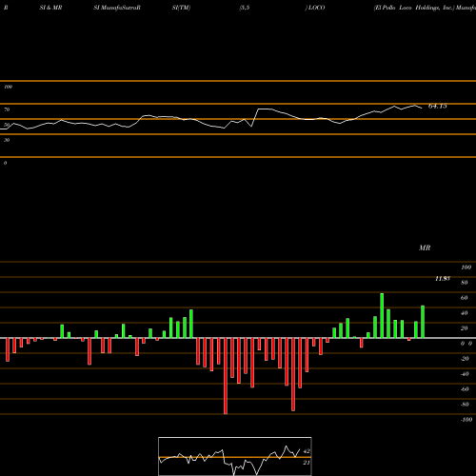Click the 20 label on MR axis
The height and width of the screenshot is (476, 476).
point(465,328)
